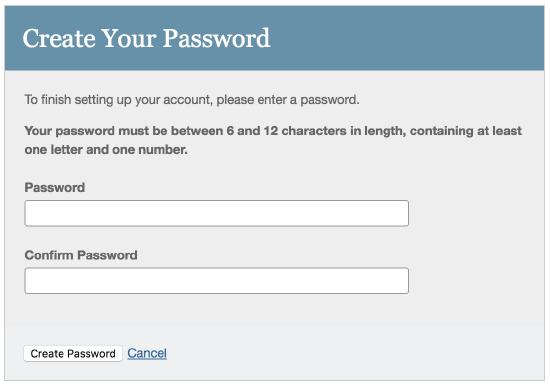Place cursor in the second password box
The width and height of the screenshot is (550, 386).
[x=216, y=281]
